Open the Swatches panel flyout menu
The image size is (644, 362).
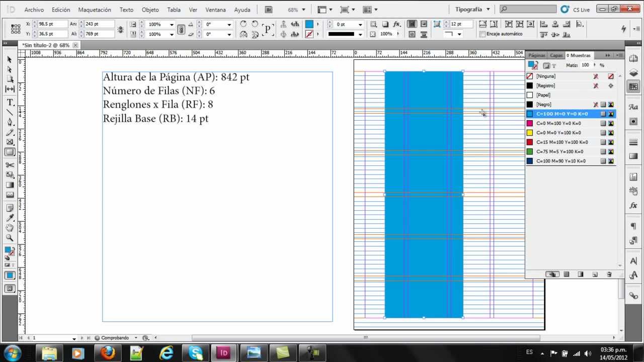[619, 55]
